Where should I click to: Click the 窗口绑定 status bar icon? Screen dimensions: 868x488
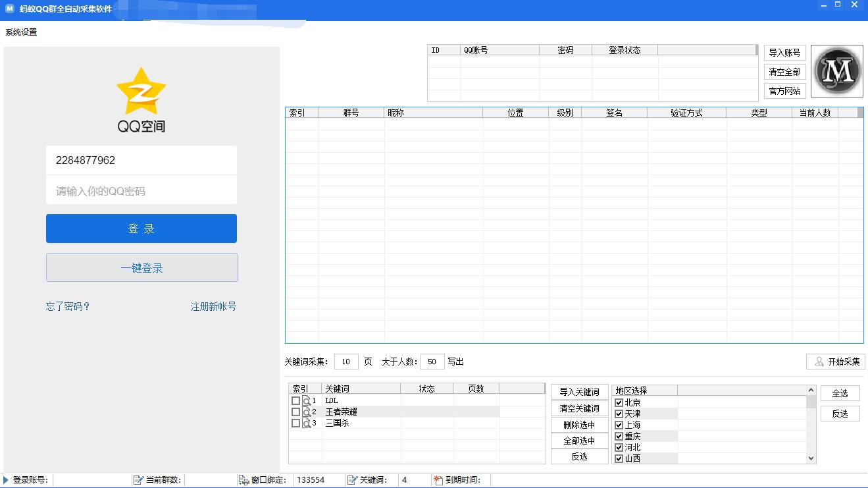tap(243, 480)
